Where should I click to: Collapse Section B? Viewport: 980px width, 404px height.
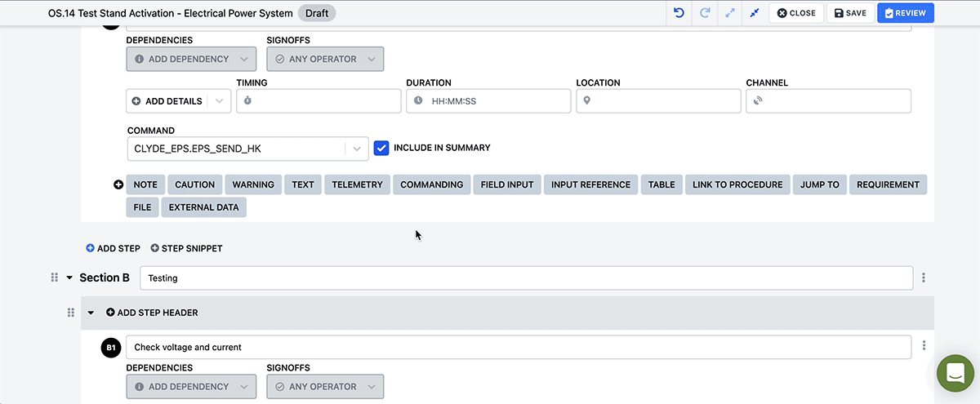(x=69, y=277)
